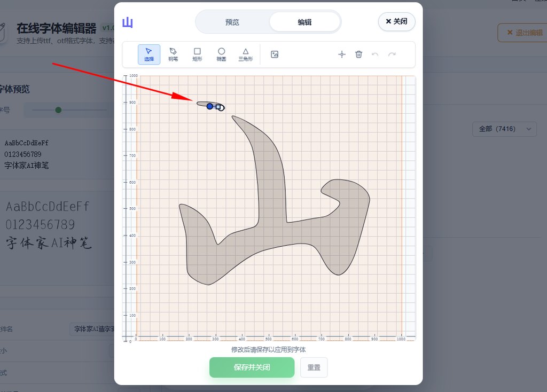
Task: Click the undo arrow icon
Action: tap(375, 54)
